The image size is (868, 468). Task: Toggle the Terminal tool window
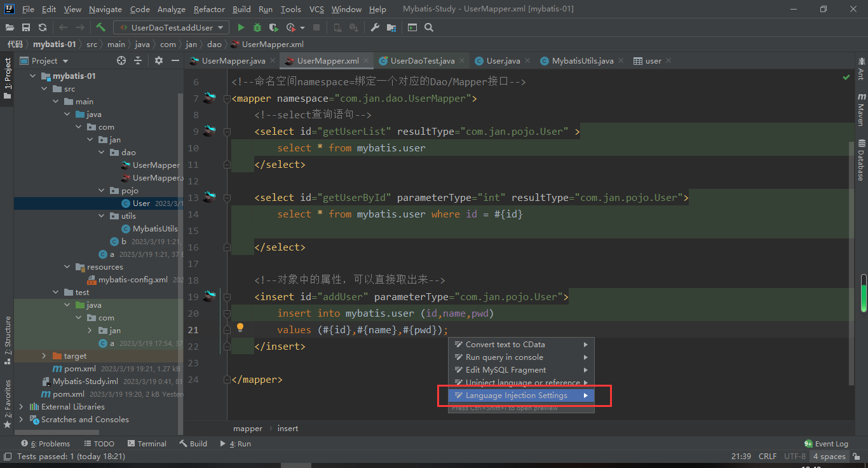(147, 444)
